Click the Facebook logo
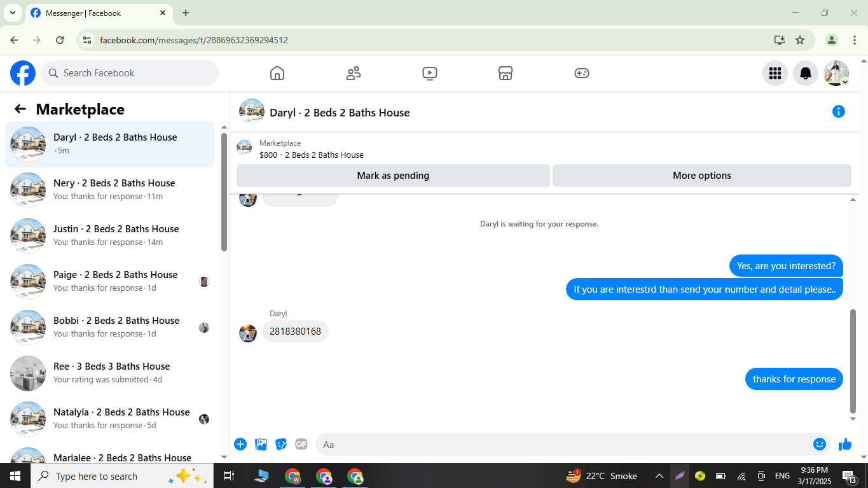 pyautogui.click(x=23, y=73)
